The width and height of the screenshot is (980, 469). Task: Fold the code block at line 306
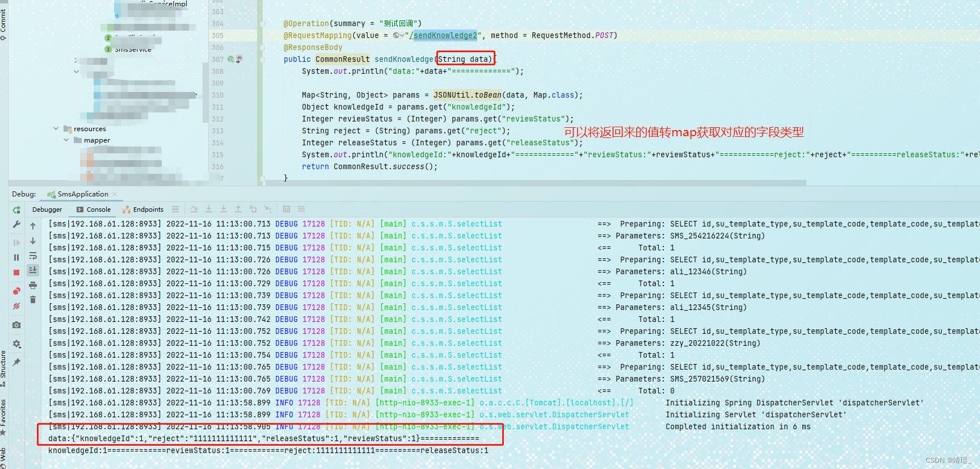coord(262,48)
